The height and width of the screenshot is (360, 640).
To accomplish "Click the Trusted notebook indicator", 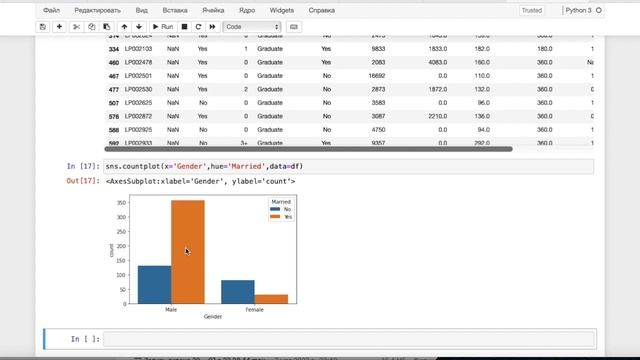I will [532, 10].
